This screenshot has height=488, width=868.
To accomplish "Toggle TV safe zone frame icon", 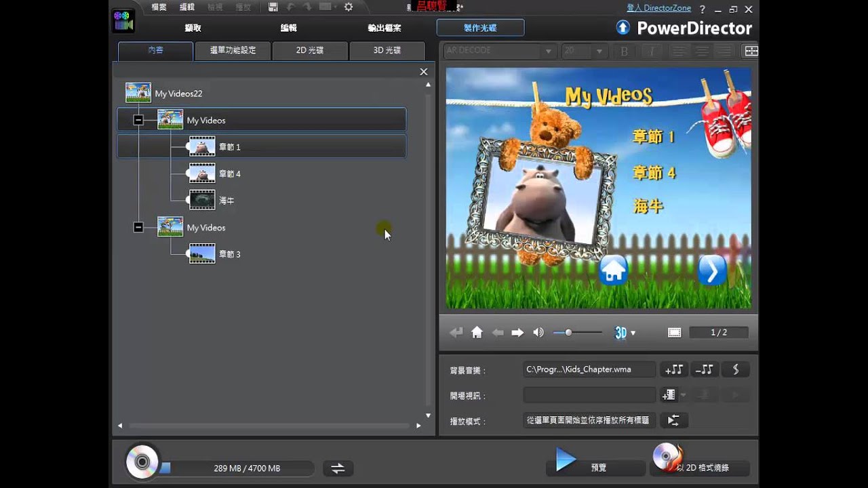I will point(674,333).
